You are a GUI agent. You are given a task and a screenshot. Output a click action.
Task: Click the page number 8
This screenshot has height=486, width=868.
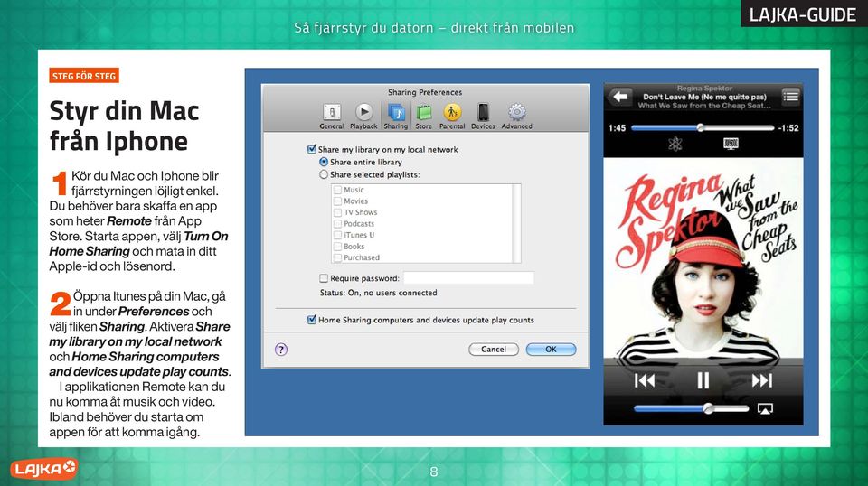[434, 472]
